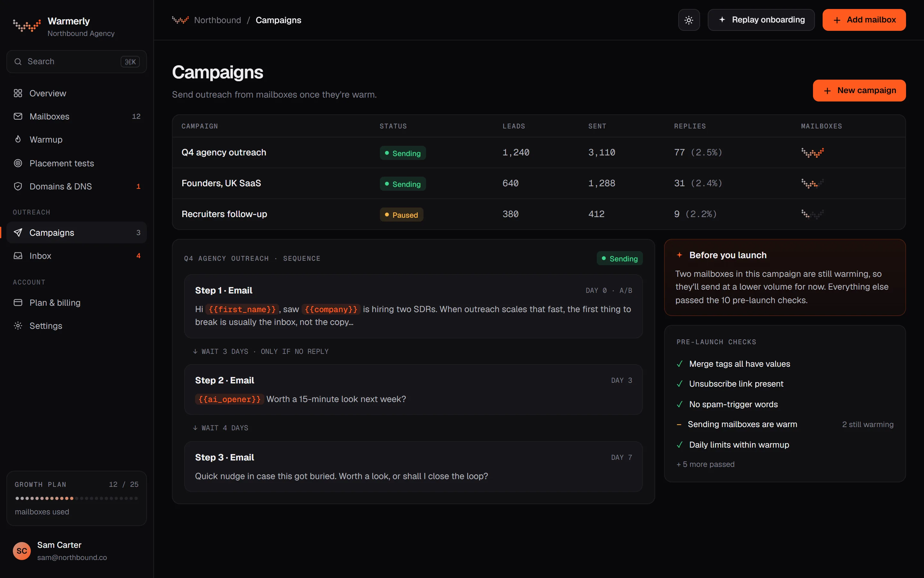Click the Add mailbox button
This screenshot has width=924, height=578.
(x=864, y=20)
